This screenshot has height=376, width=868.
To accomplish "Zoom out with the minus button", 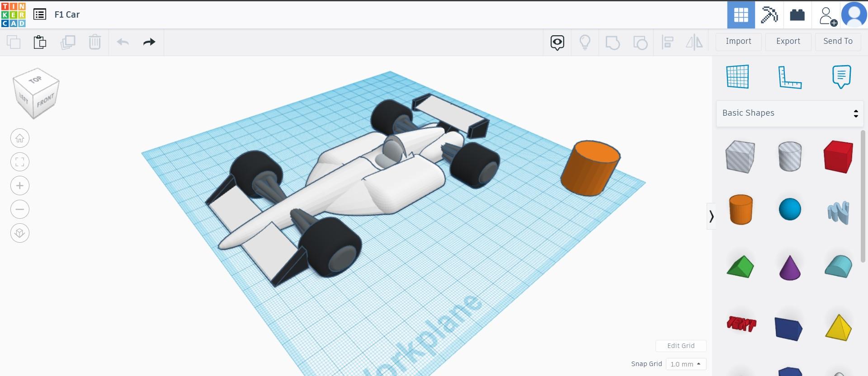I will tap(20, 209).
